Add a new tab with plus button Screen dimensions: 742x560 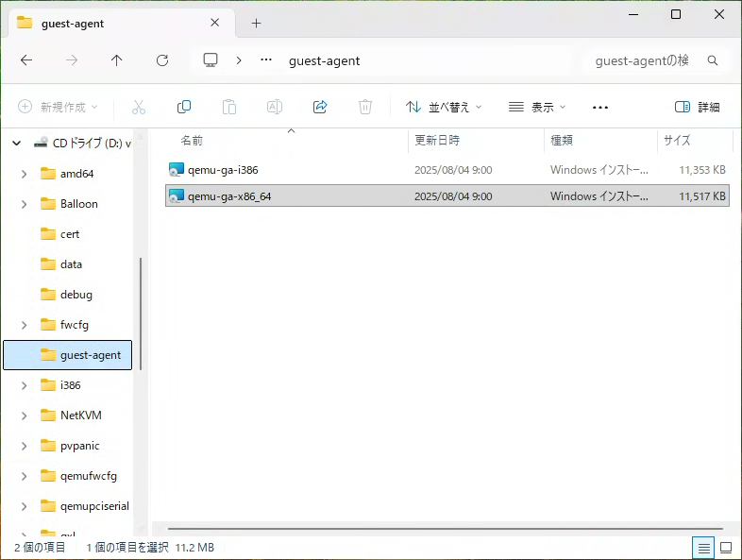pyautogui.click(x=256, y=24)
